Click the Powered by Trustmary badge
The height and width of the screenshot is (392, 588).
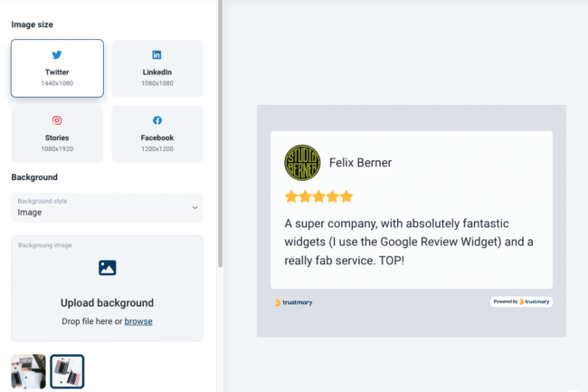(x=521, y=301)
